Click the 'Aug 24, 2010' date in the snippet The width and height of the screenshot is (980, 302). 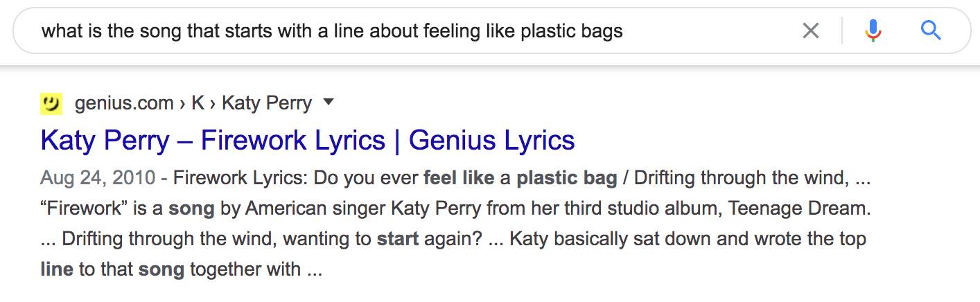(98, 179)
